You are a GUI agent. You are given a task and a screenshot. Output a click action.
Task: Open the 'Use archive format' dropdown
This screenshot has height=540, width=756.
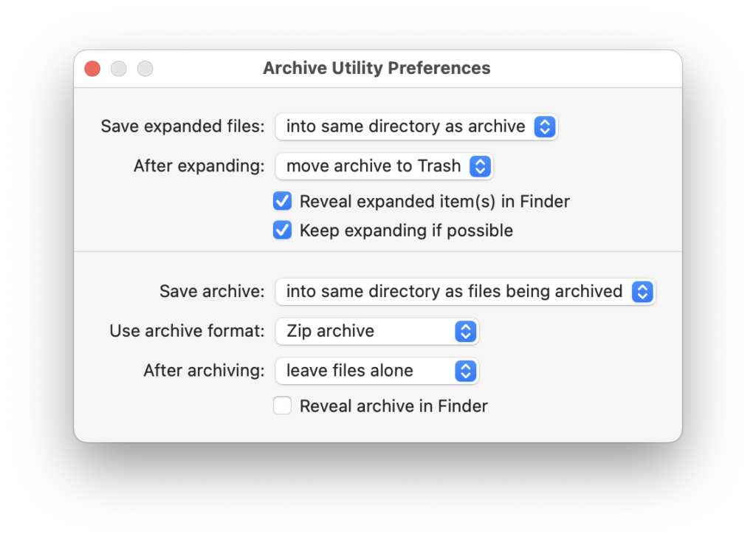pos(377,331)
